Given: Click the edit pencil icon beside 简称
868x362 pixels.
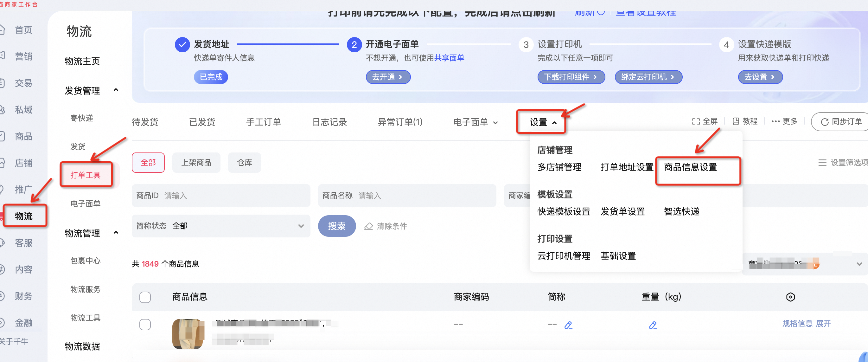Looking at the screenshot, I should pyautogui.click(x=568, y=325).
